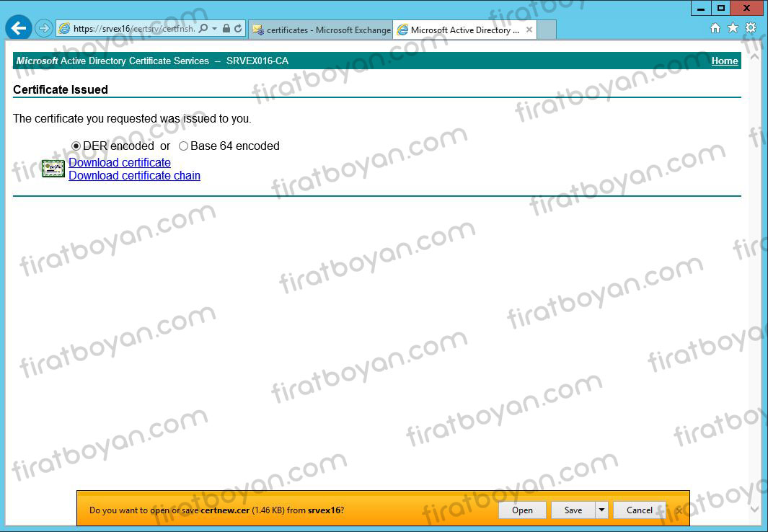Click the page scrollbar up arrow
Screen dimensions: 768x532
755,58
